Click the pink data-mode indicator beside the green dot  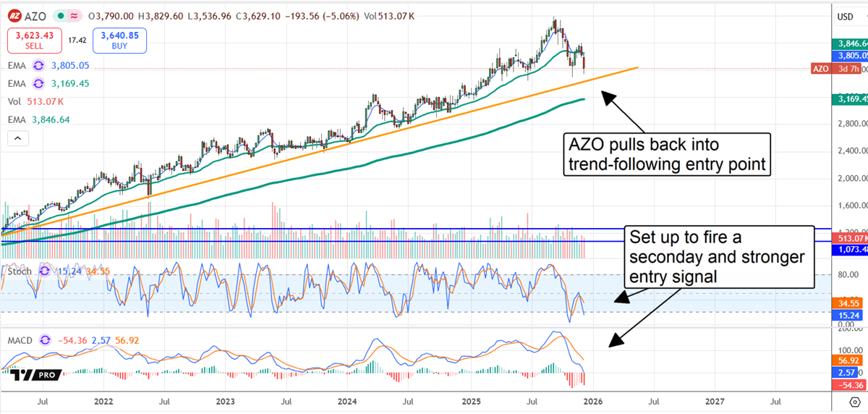click(x=75, y=16)
